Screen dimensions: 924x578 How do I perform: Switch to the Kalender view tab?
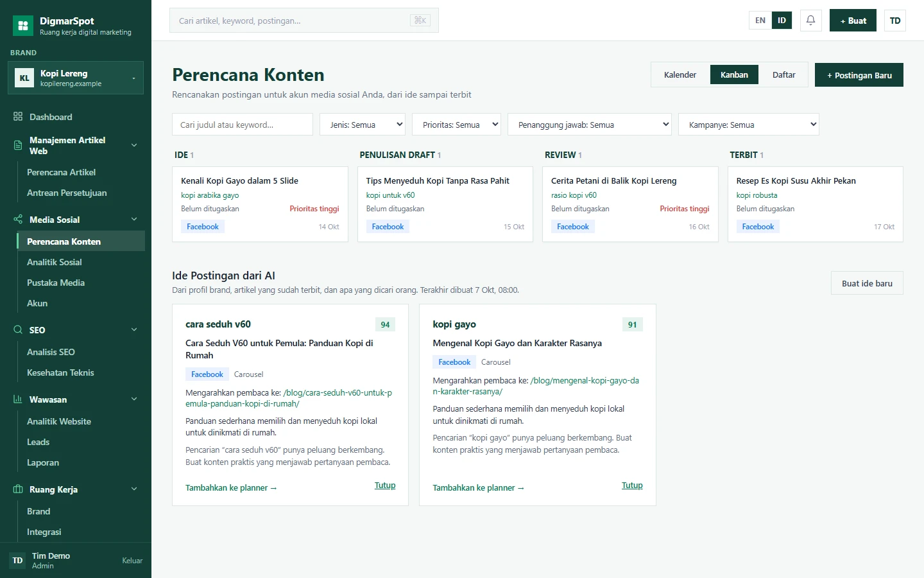[680, 74]
